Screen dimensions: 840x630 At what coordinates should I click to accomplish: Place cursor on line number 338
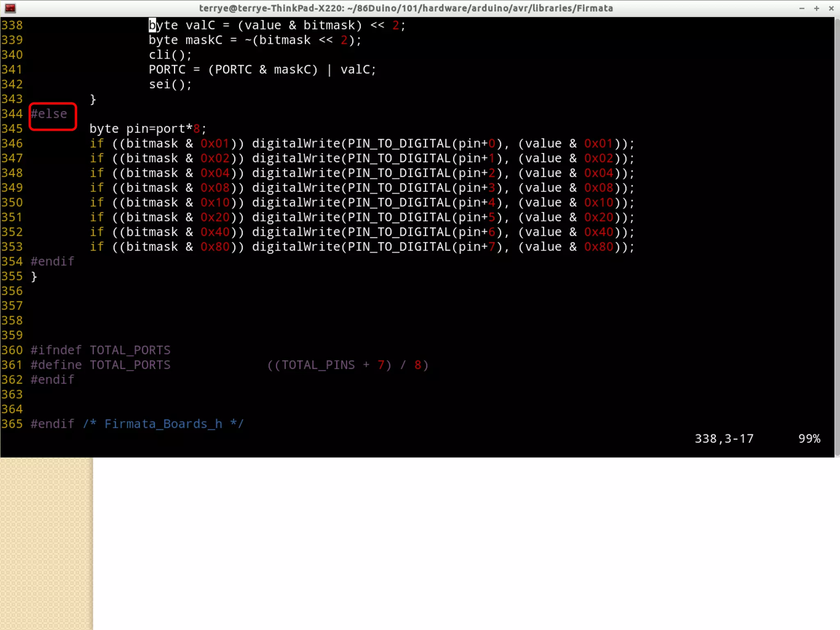pos(12,25)
